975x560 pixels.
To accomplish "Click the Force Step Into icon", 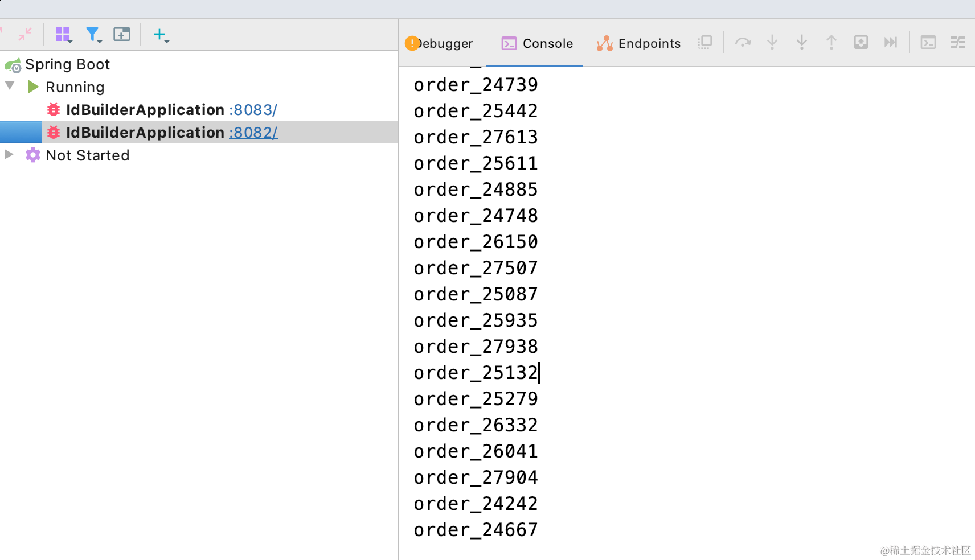I will pyautogui.click(x=802, y=42).
